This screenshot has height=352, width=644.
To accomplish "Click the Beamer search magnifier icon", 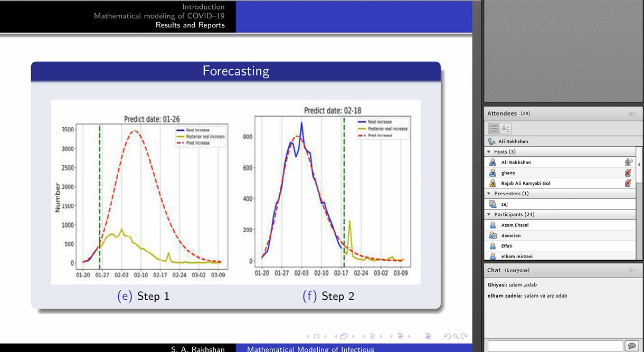I will 456,336.
